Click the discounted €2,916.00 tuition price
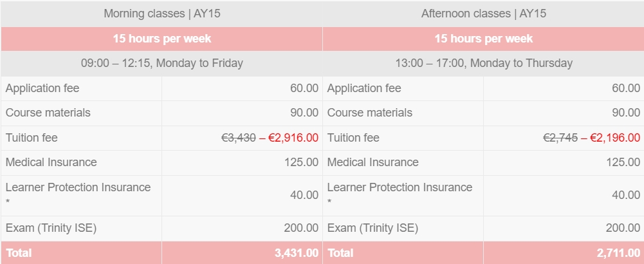 pos(293,138)
